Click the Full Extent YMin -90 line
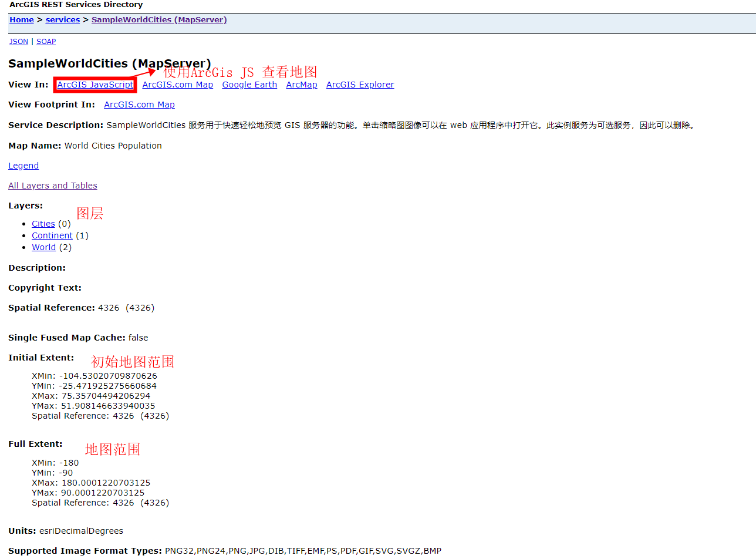756x559 pixels. point(52,473)
